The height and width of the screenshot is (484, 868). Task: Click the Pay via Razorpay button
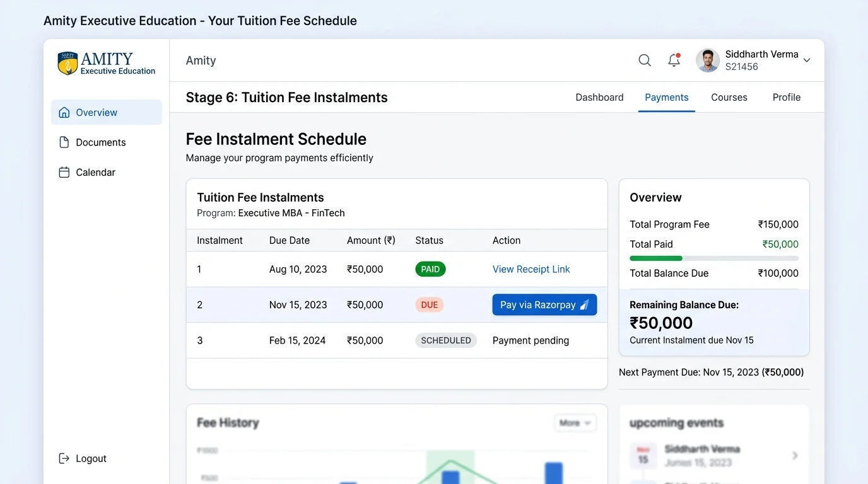pyautogui.click(x=544, y=304)
